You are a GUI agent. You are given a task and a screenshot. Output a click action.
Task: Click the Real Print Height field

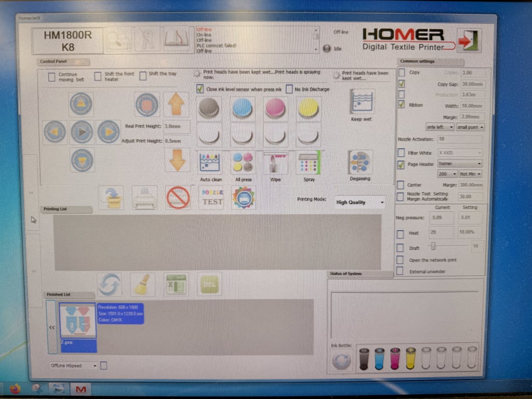(176, 127)
